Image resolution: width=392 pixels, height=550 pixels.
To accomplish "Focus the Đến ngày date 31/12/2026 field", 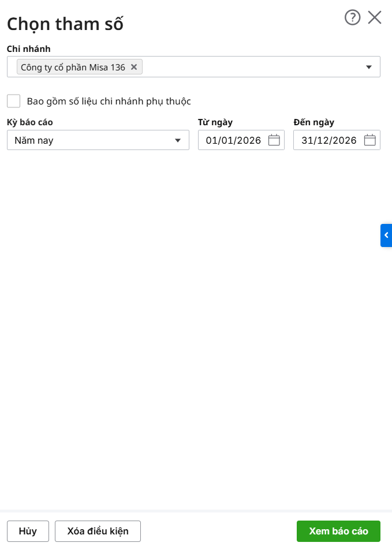I will [x=328, y=140].
